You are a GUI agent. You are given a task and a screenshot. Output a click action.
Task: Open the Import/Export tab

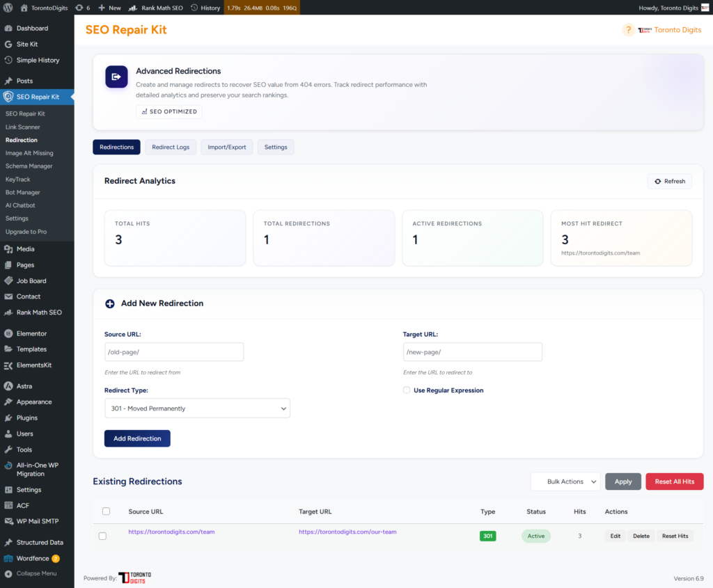[x=227, y=147]
